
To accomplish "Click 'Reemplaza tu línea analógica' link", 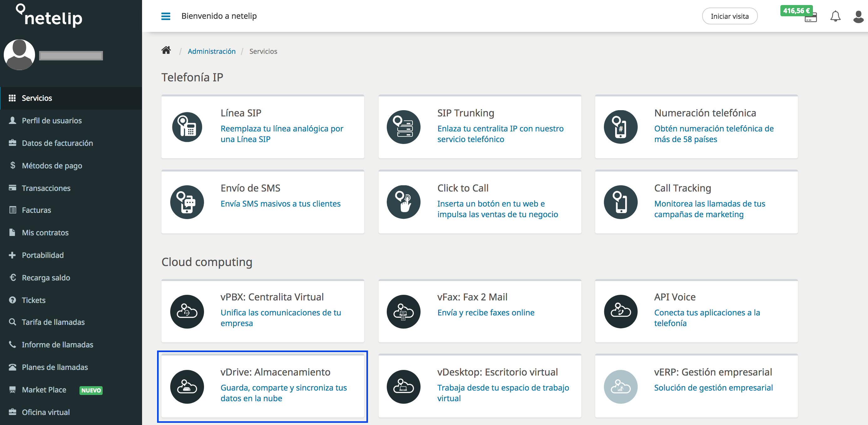I will pyautogui.click(x=282, y=134).
